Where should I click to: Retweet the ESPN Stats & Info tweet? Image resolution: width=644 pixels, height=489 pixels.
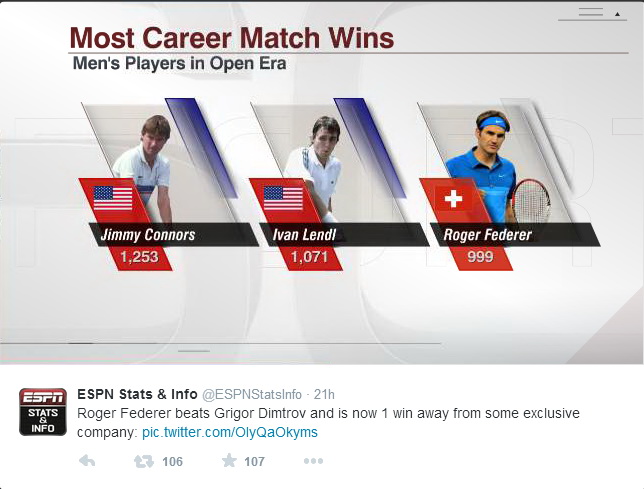pos(144,461)
